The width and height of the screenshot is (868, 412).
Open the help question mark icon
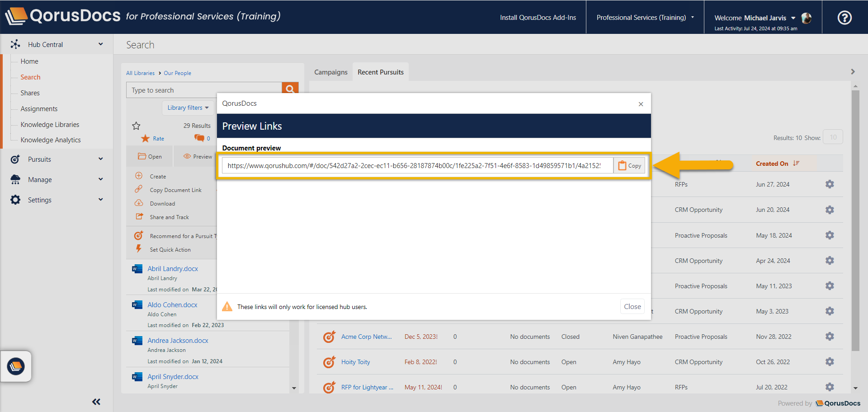click(844, 18)
